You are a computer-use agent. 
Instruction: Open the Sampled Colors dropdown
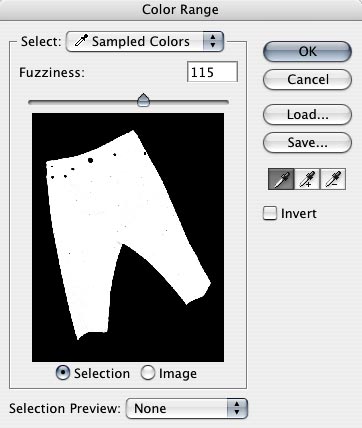[x=145, y=41]
